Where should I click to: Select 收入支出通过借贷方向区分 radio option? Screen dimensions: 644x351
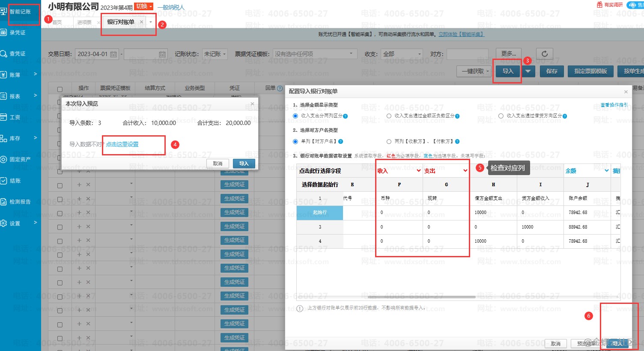501,116
